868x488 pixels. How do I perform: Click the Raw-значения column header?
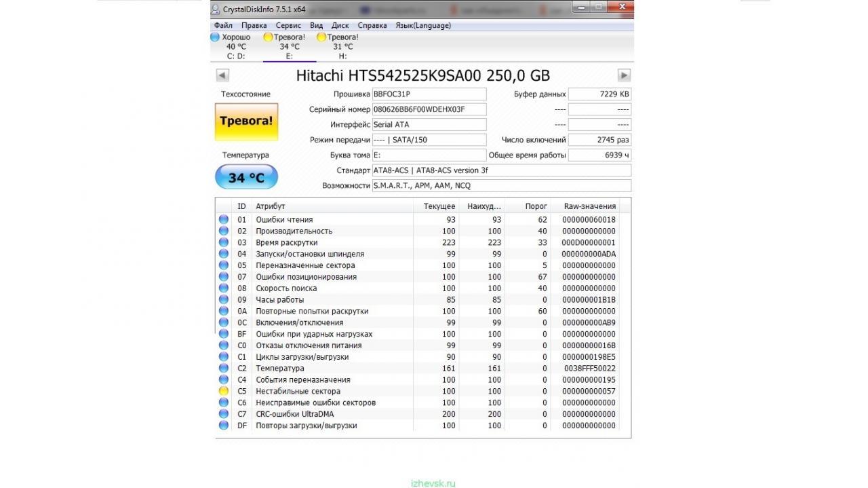click(589, 206)
